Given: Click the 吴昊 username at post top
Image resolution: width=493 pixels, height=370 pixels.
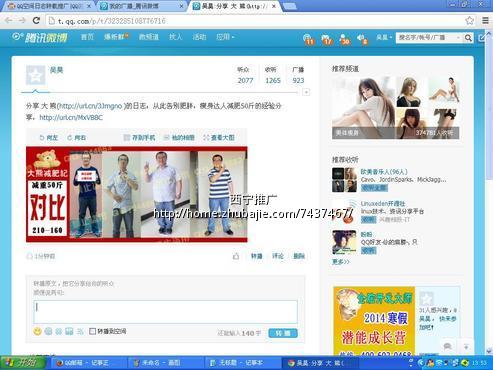Looking at the screenshot, I should [x=56, y=70].
